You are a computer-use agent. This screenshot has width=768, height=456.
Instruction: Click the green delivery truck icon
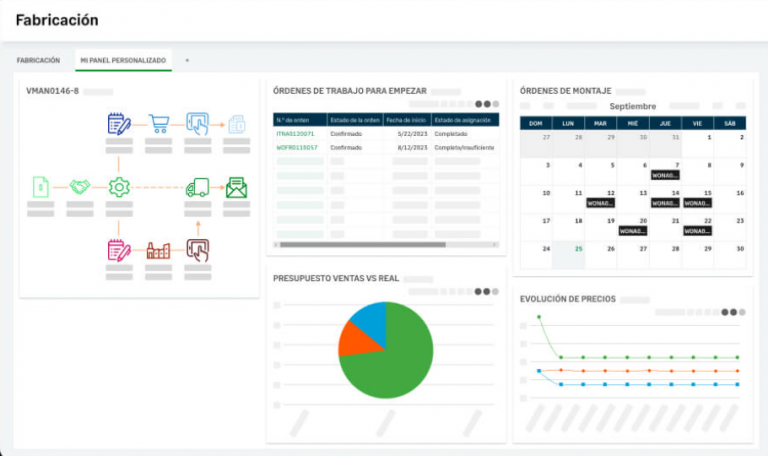197,187
